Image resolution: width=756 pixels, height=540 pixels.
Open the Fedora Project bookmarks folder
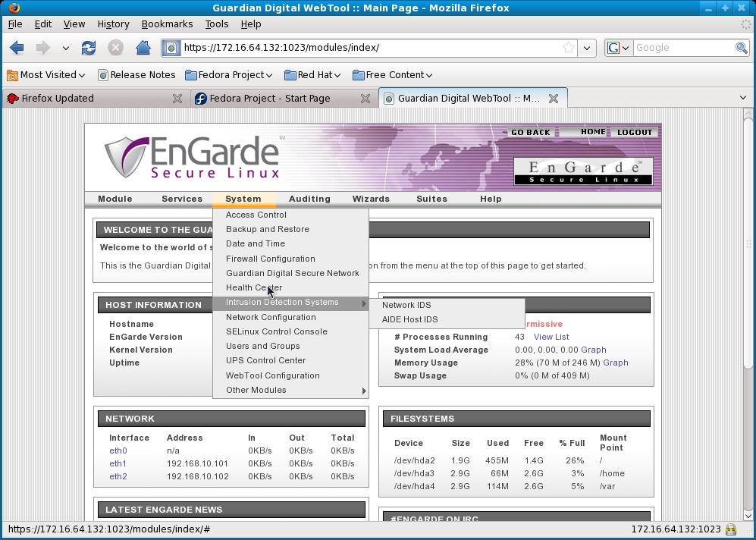[229, 75]
